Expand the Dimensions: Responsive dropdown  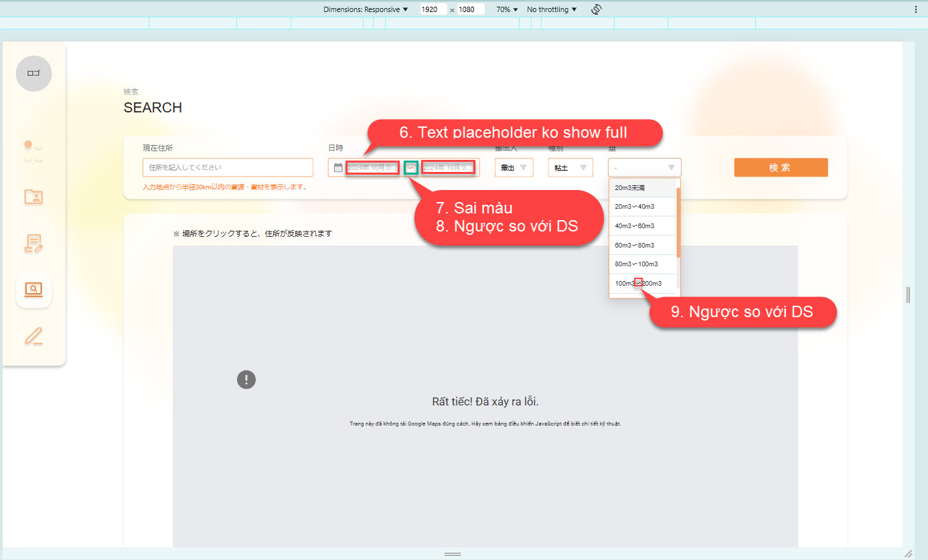(x=366, y=9)
